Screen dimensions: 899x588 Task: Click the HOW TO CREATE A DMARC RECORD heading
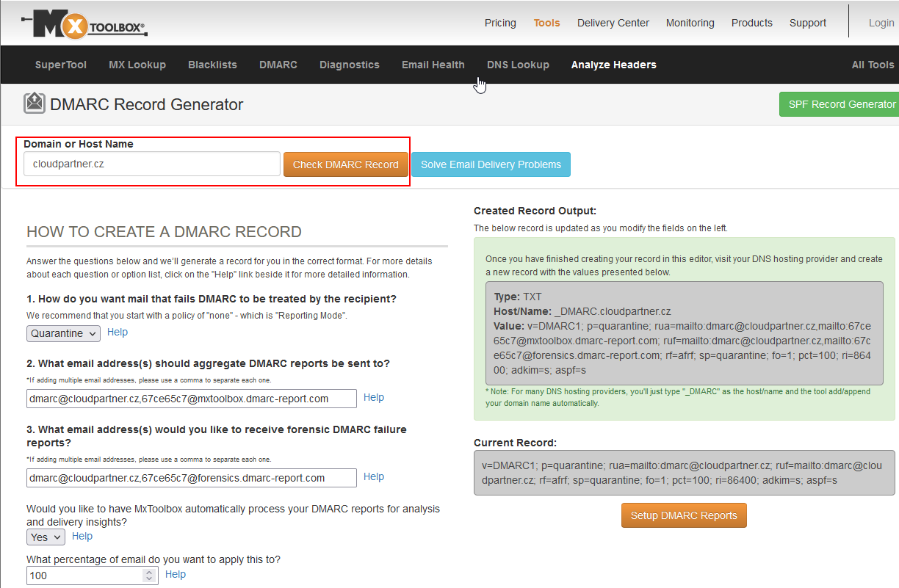coord(164,232)
